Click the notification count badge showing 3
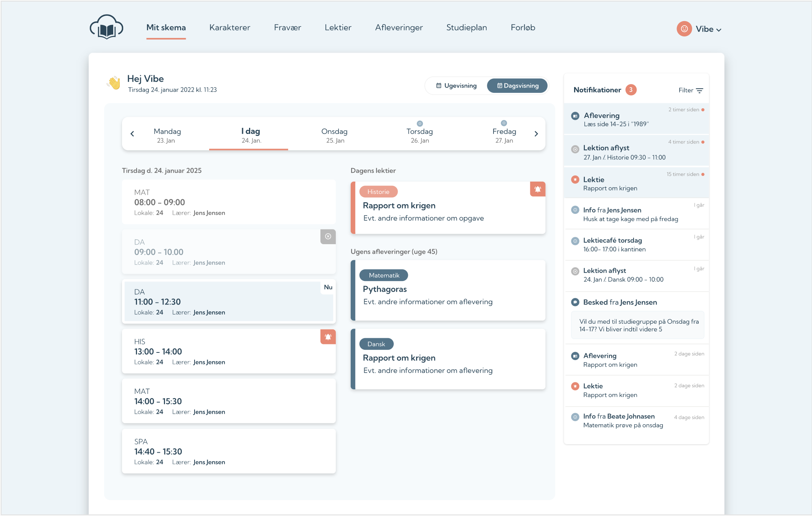 [x=630, y=90]
